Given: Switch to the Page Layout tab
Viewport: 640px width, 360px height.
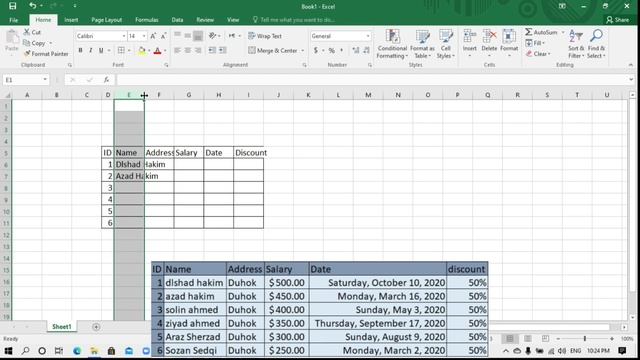Looking at the screenshot, I should pyautogui.click(x=107, y=20).
